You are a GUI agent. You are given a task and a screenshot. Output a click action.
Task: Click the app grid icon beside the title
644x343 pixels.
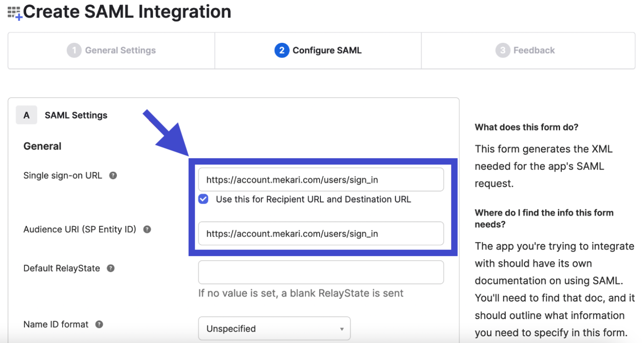click(x=14, y=13)
